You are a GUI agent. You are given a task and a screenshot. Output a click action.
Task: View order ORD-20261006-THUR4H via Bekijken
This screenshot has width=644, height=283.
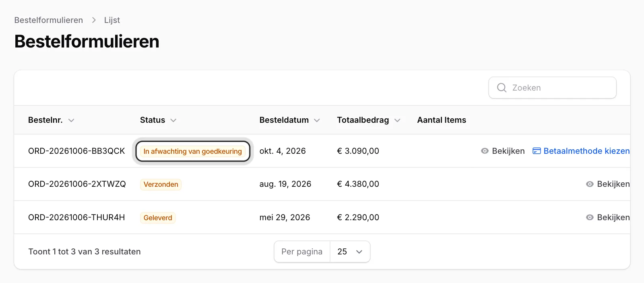click(608, 217)
